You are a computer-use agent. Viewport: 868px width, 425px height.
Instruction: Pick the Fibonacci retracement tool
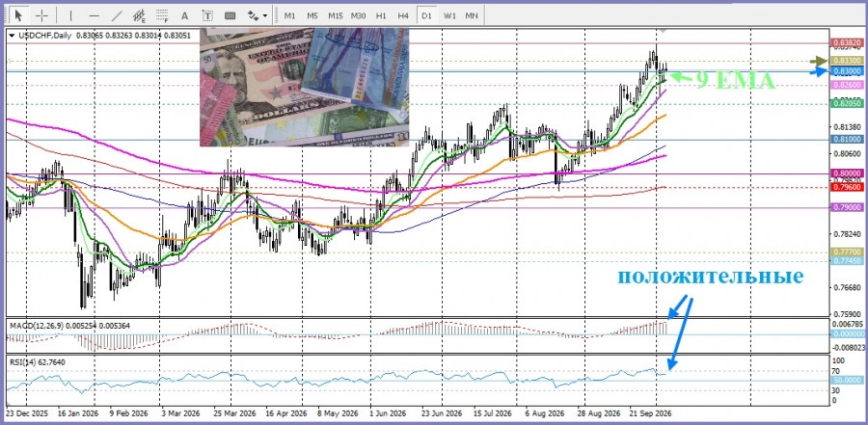coord(162,15)
